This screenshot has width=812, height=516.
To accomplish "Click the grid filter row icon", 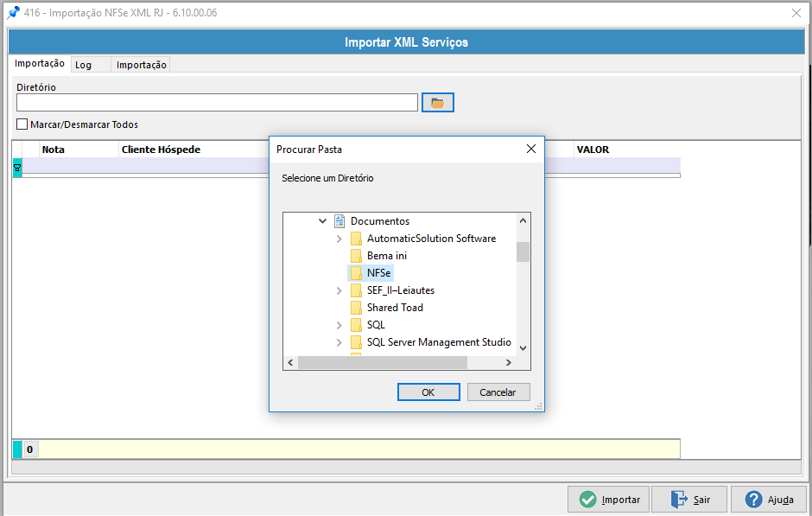I will tap(17, 168).
